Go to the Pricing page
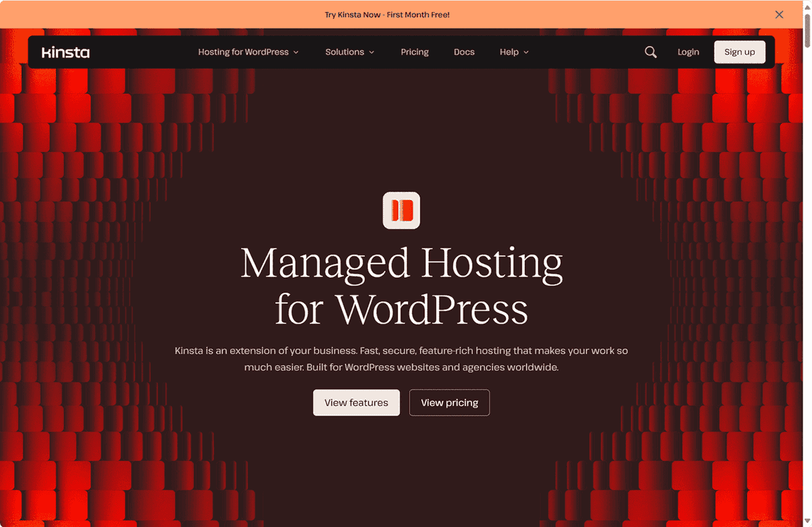Image resolution: width=812 pixels, height=527 pixels. coord(415,52)
